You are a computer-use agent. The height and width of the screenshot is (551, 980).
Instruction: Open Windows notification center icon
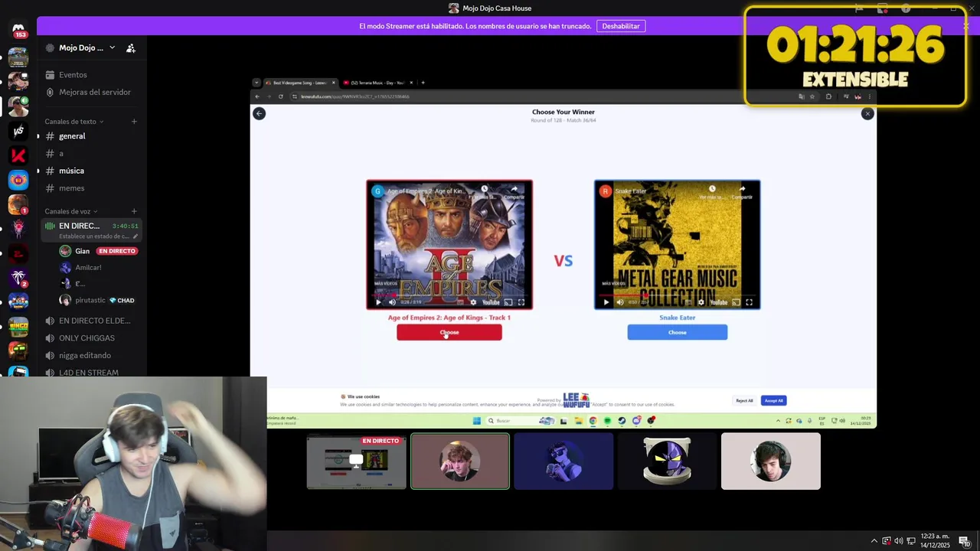[964, 540]
